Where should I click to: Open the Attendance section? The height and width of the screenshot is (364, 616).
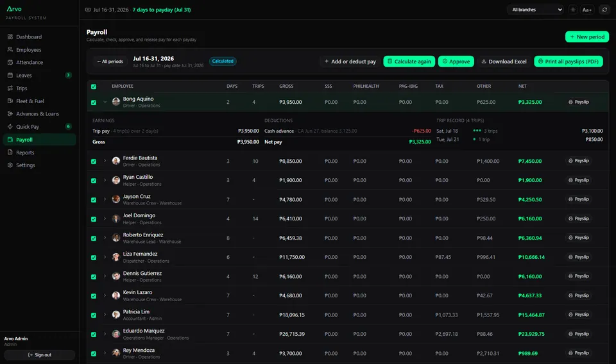(x=39, y=62)
